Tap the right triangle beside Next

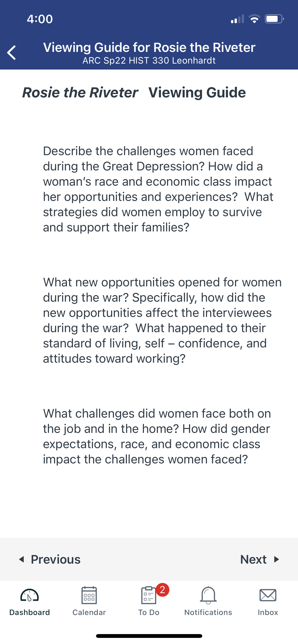277,559
